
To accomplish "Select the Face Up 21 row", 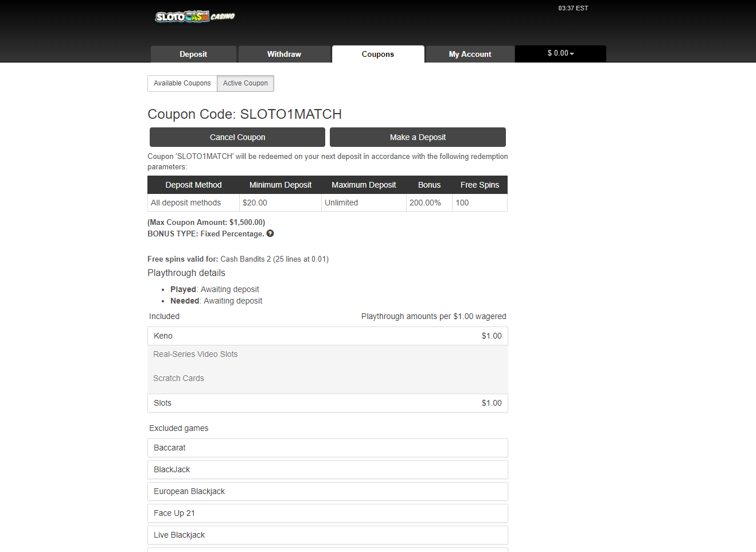I will (328, 513).
